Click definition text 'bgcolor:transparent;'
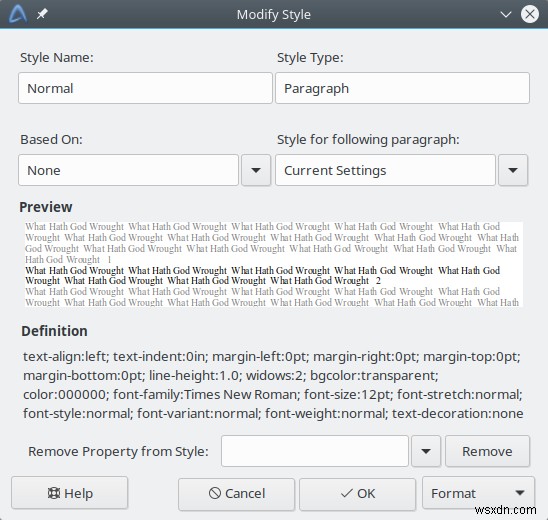The image size is (548, 520). pos(374,376)
